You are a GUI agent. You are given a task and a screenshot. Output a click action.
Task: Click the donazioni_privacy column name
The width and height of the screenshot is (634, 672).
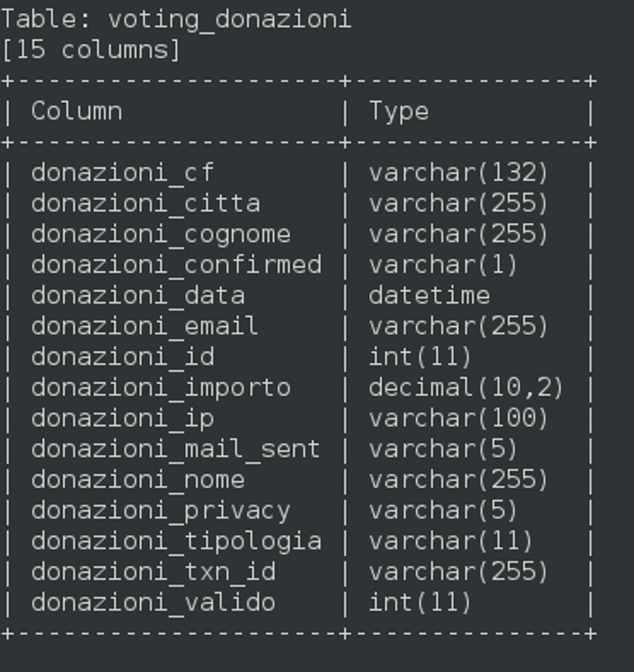pos(161,510)
